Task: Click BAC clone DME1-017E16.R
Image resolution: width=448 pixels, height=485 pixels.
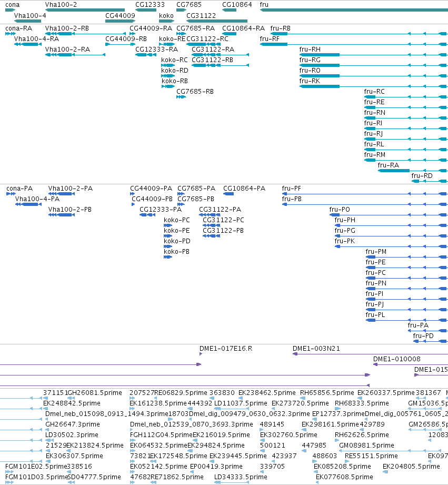Action: tap(226, 349)
